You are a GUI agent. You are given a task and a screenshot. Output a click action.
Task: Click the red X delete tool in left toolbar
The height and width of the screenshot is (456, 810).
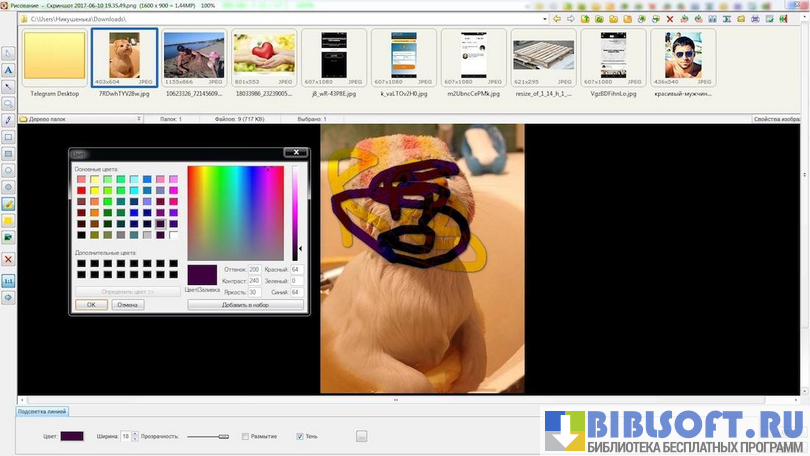pos(8,259)
